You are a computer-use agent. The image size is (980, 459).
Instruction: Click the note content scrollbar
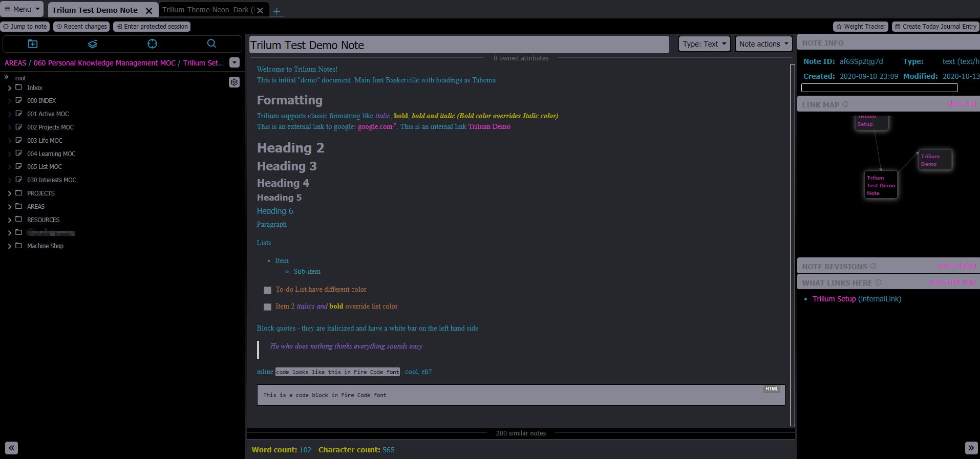[x=793, y=245]
